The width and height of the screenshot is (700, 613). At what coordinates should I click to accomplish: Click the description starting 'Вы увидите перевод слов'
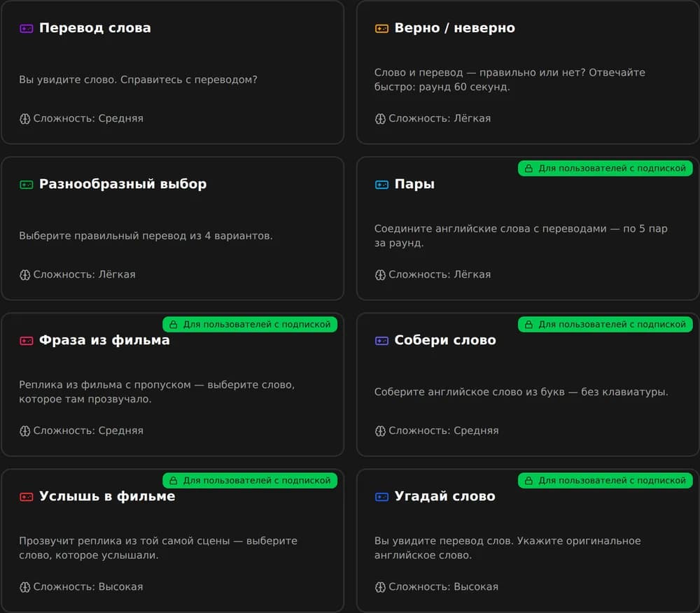[507, 549]
